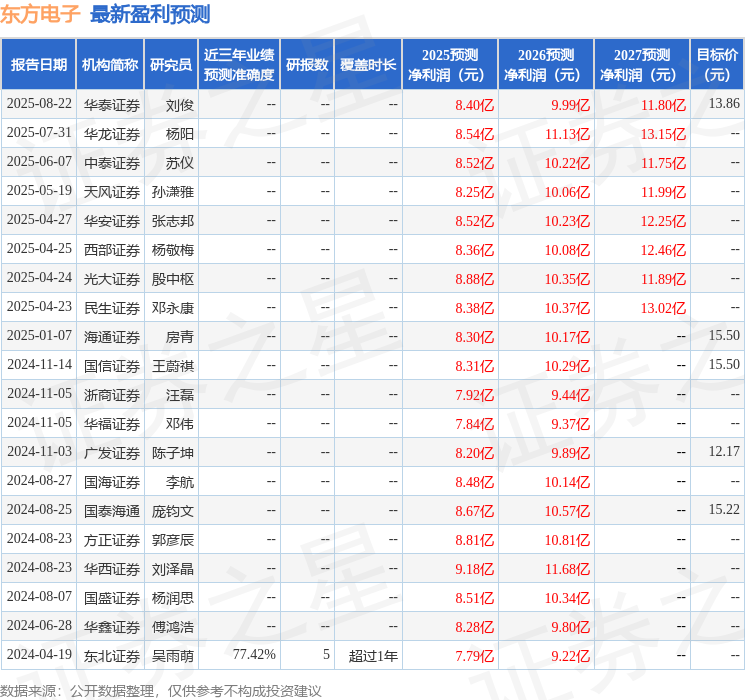Screen dimensions: 745x700
Task: Click target price 15.22
Action: 724,509
